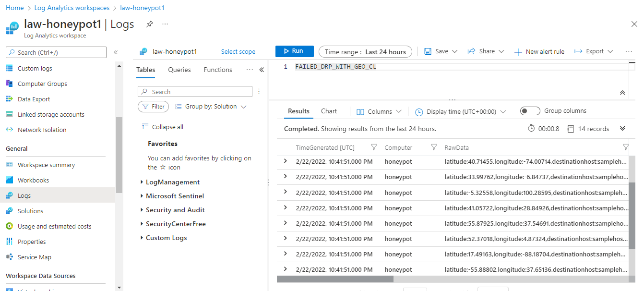Open Linked storage accounts
Image resolution: width=644 pixels, height=291 pixels.
pyautogui.click(x=51, y=114)
